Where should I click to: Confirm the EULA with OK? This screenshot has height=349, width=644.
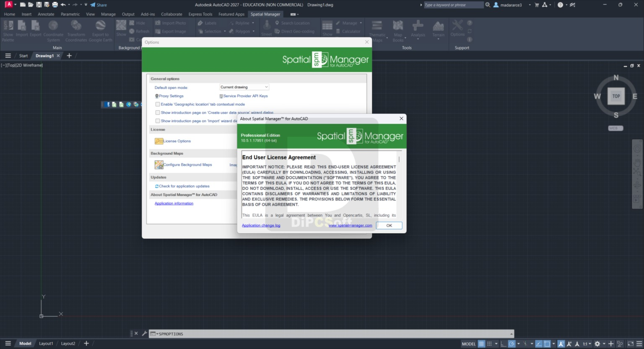point(389,225)
